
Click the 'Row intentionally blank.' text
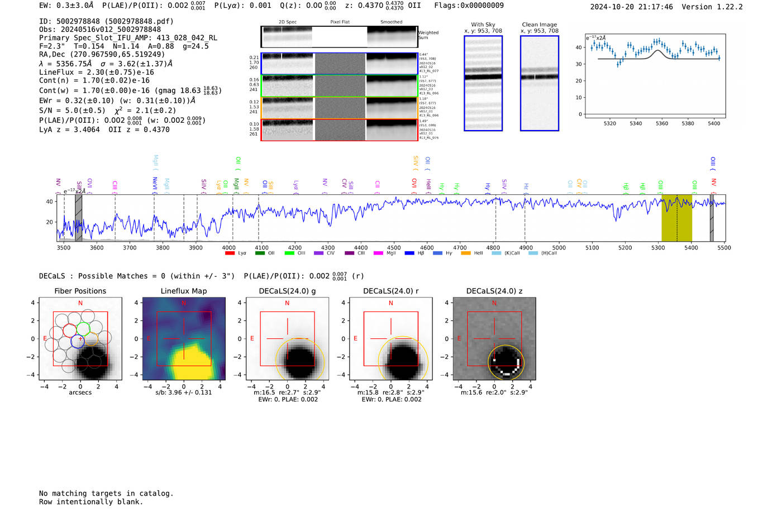(x=91, y=502)
